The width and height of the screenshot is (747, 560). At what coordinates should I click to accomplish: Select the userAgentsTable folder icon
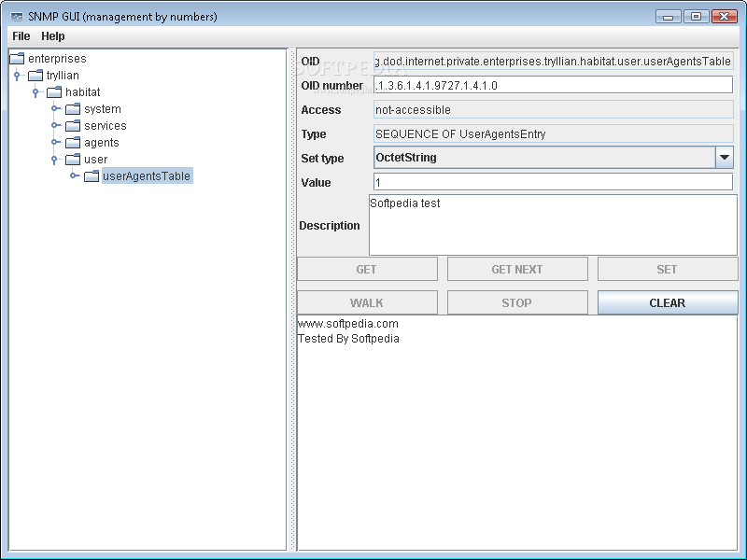[x=91, y=175]
